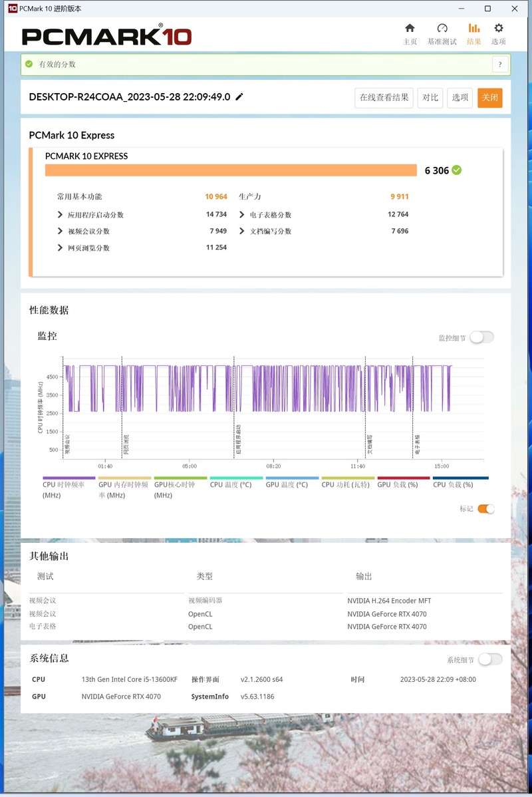Enable the 监控细节 toggle
532x797 pixels.
tap(481, 337)
